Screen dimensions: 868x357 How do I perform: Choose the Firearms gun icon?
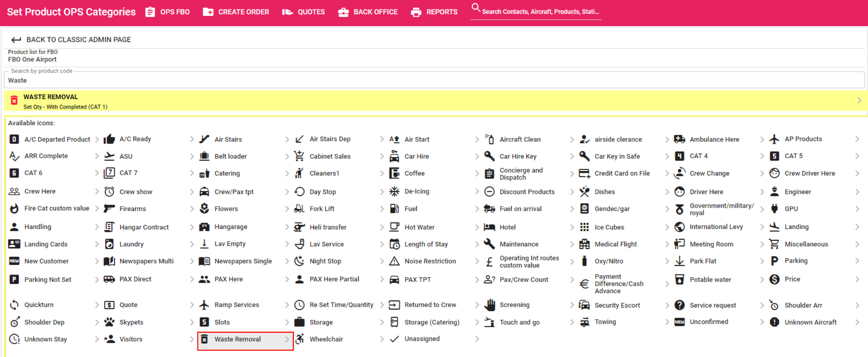coord(109,209)
